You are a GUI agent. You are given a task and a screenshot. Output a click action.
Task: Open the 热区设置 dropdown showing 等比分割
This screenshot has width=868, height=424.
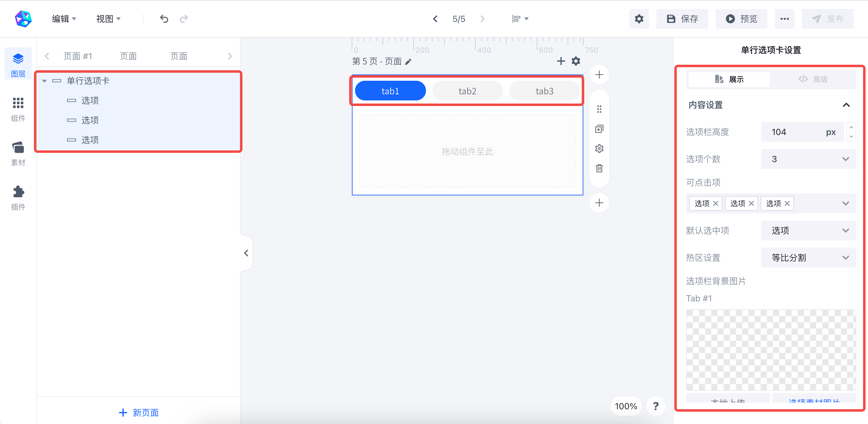tap(808, 258)
